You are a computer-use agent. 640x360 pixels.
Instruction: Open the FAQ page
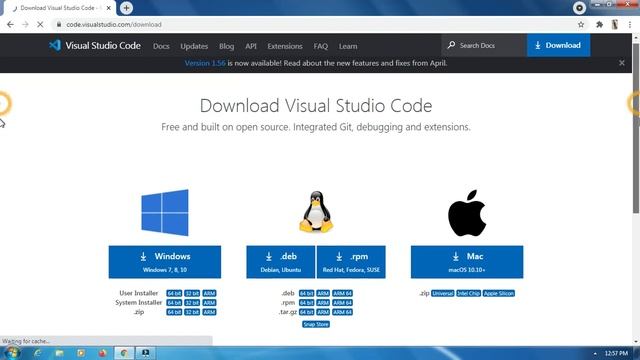(321, 46)
